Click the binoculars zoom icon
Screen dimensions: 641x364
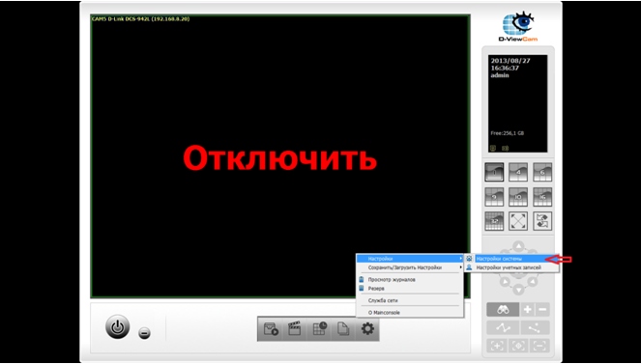pos(503,310)
